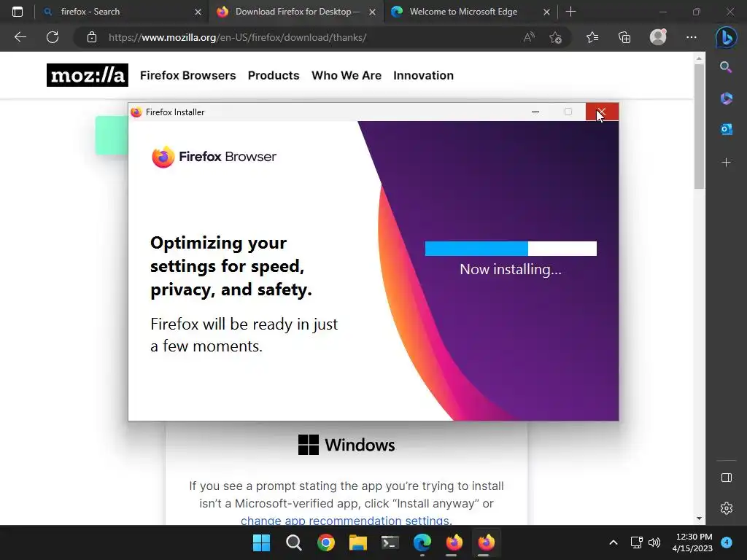This screenshot has width=747, height=560.
Task: Open the network status tray icon
Action: click(x=636, y=542)
